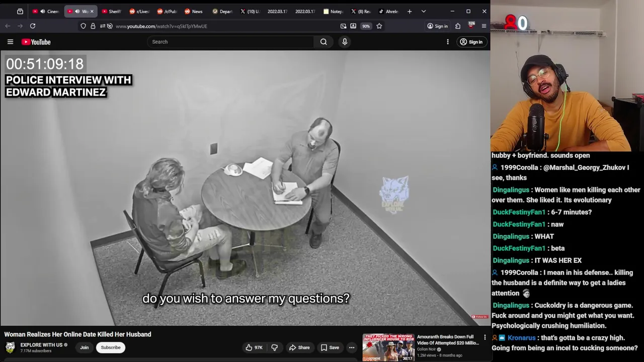644x362 pixels.
Task: Click Kronarus username in chat
Action: [x=521, y=338]
